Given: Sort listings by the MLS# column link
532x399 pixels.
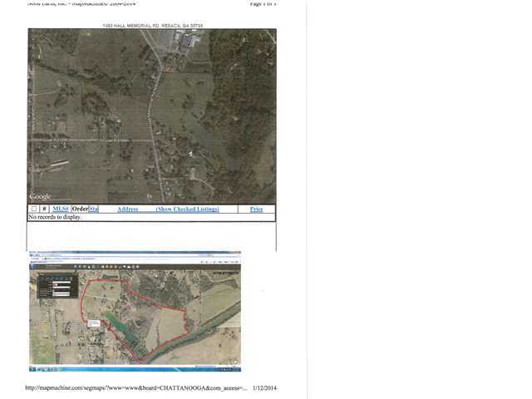Looking at the screenshot, I should [x=61, y=209].
